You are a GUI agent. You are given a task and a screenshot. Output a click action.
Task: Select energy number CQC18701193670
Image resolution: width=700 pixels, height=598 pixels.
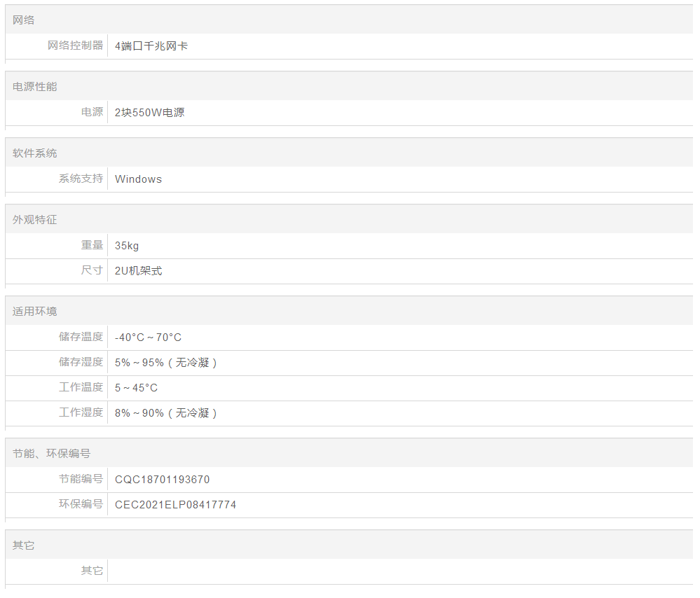pos(163,480)
